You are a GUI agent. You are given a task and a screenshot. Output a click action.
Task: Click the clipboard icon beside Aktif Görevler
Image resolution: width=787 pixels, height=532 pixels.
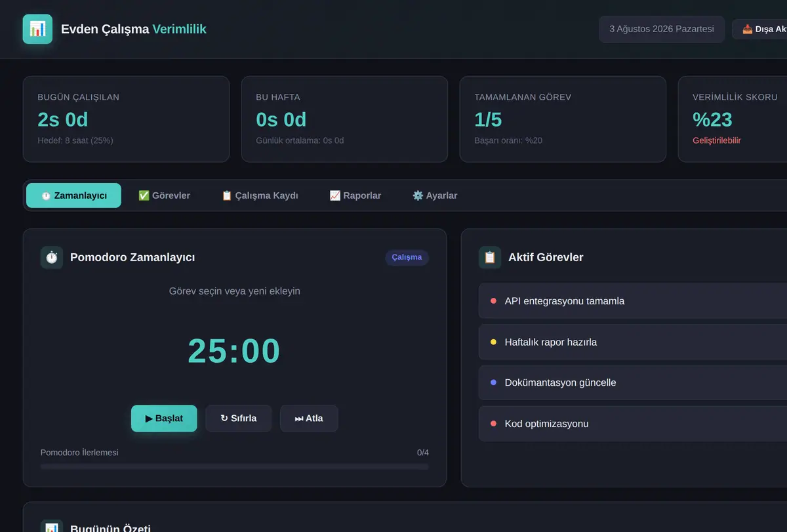click(x=490, y=257)
